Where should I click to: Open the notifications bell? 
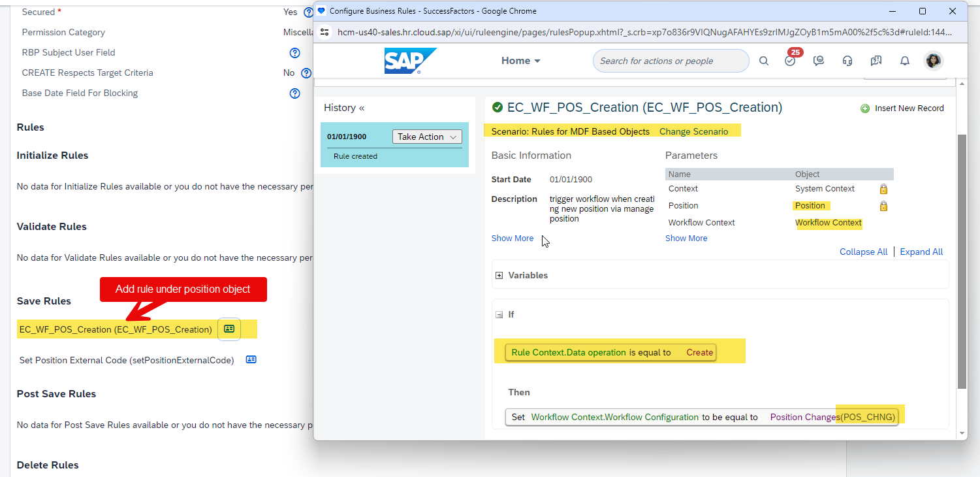(905, 61)
